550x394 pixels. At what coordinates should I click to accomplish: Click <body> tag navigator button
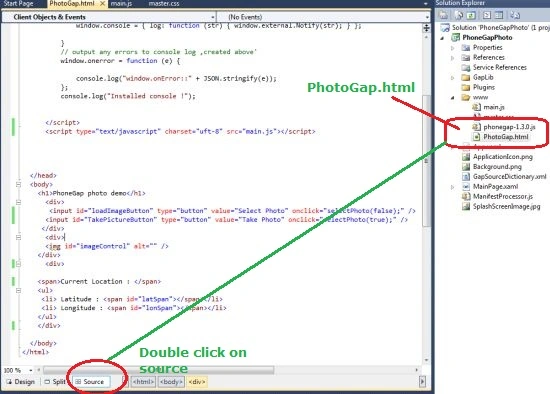(171, 382)
